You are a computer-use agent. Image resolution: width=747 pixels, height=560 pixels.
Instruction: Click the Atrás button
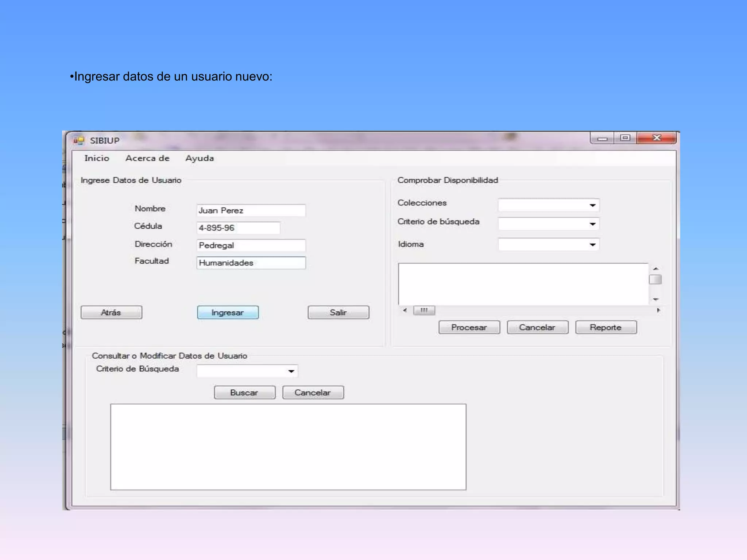click(x=111, y=312)
